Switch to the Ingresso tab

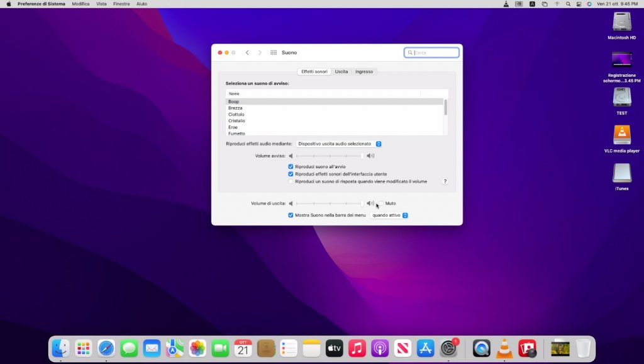pyautogui.click(x=364, y=72)
